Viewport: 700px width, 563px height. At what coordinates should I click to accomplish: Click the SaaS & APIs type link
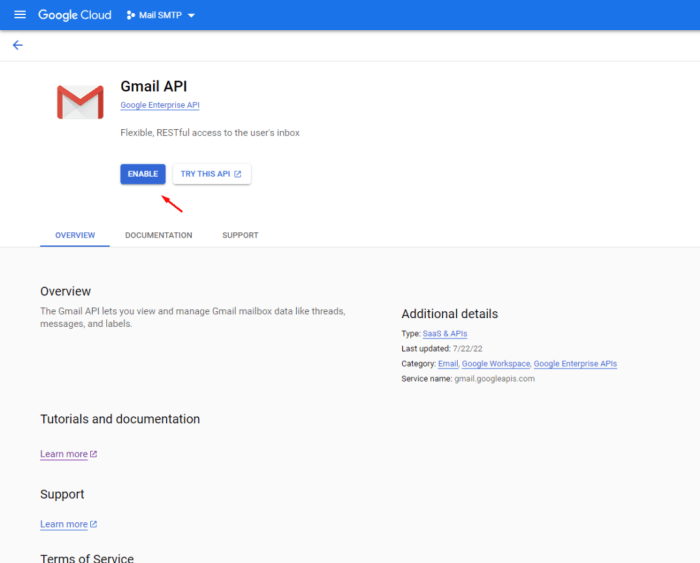(445, 333)
